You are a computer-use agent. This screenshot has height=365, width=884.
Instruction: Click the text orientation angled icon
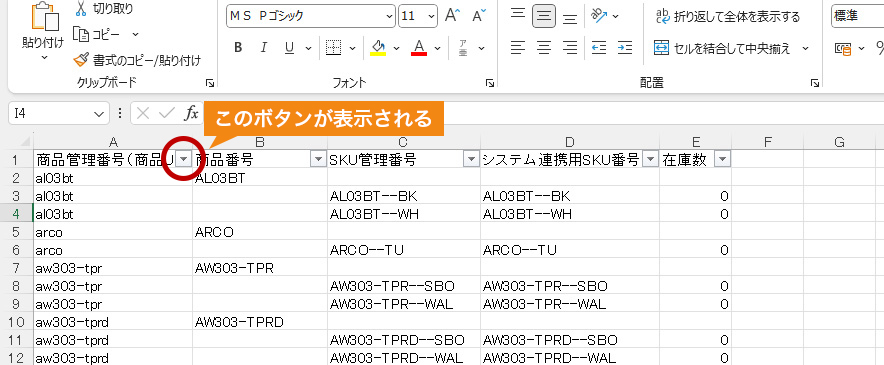point(598,16)
